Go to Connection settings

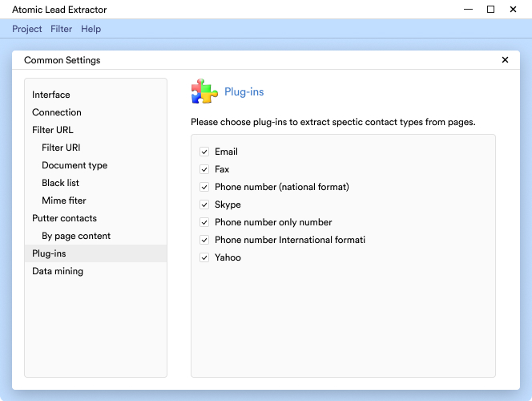[57, 112]
